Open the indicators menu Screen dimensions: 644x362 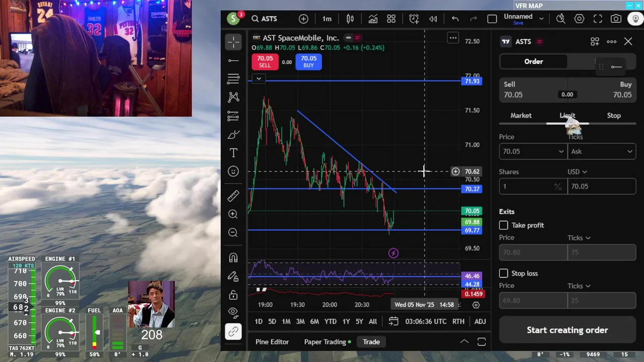(x=373, y=19)
